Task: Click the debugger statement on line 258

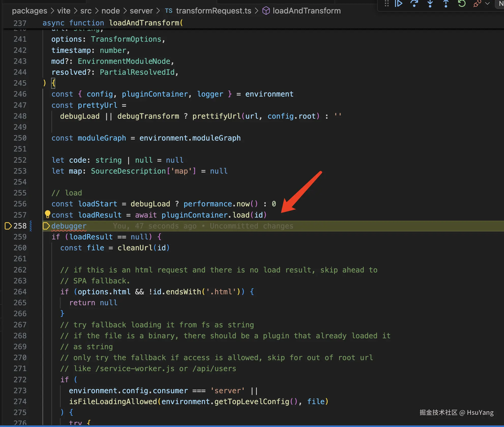Action: [69, 226]
